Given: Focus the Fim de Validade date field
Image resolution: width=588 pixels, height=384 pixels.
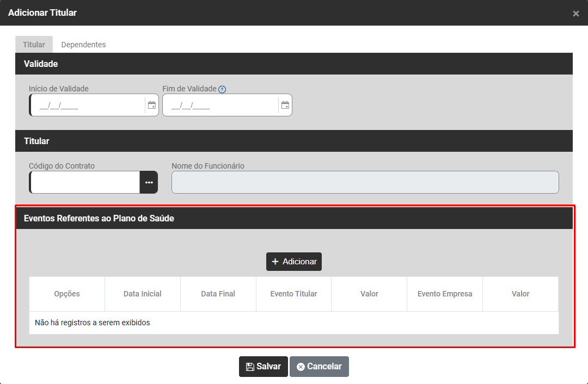Looking at the screenshot, I should coord(220,106).
